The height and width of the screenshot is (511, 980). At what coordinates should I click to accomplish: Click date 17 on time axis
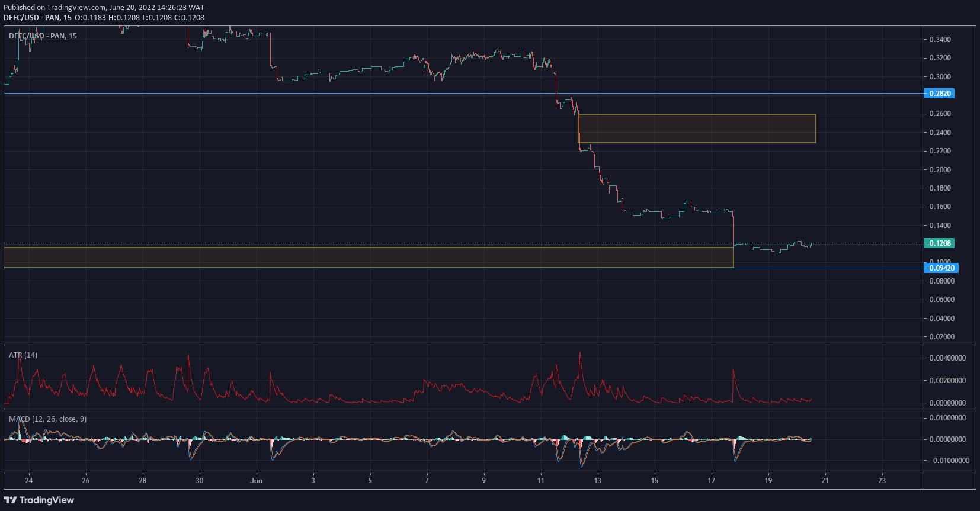(712, 481)
